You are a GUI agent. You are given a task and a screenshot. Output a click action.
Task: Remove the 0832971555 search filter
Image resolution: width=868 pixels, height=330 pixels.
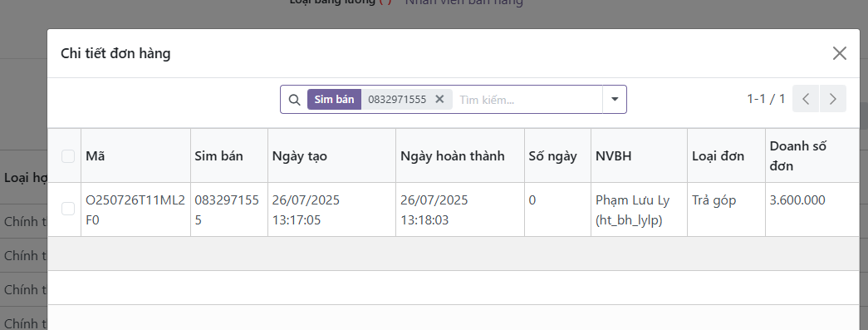(x=439, y=99)
